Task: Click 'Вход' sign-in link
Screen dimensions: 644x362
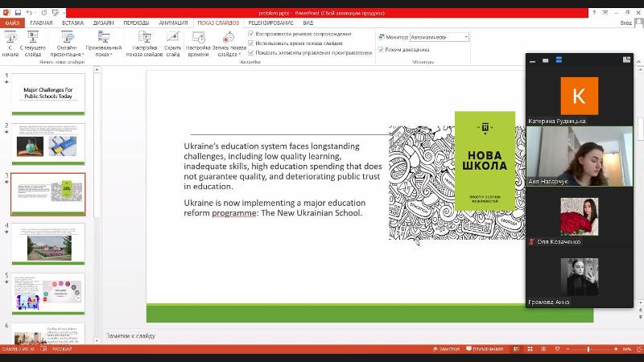Action: (x=626, y=23)
